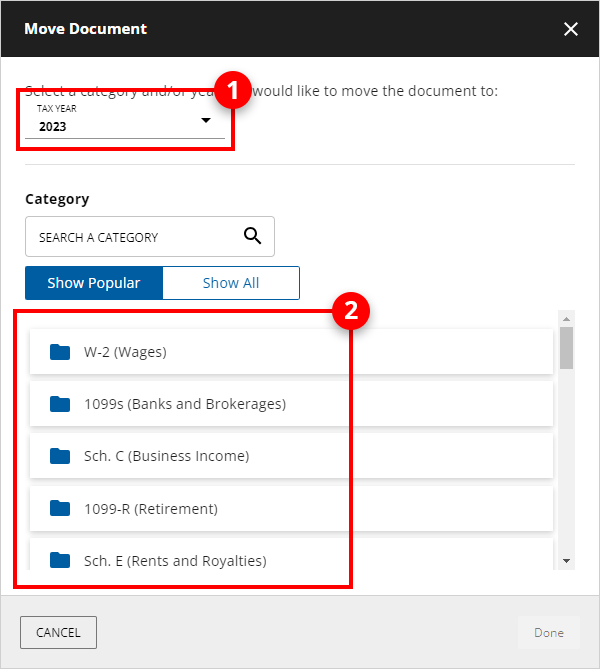Click the scroll up arrow in category list

pyautogui.click(x=567, y=318)
